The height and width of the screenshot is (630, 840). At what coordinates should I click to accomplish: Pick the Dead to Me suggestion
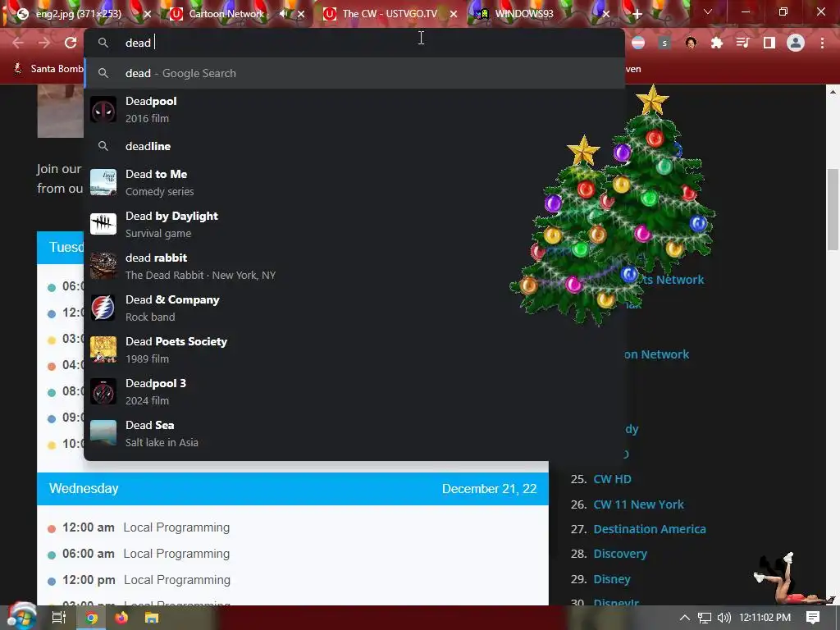tap(354, 182)
